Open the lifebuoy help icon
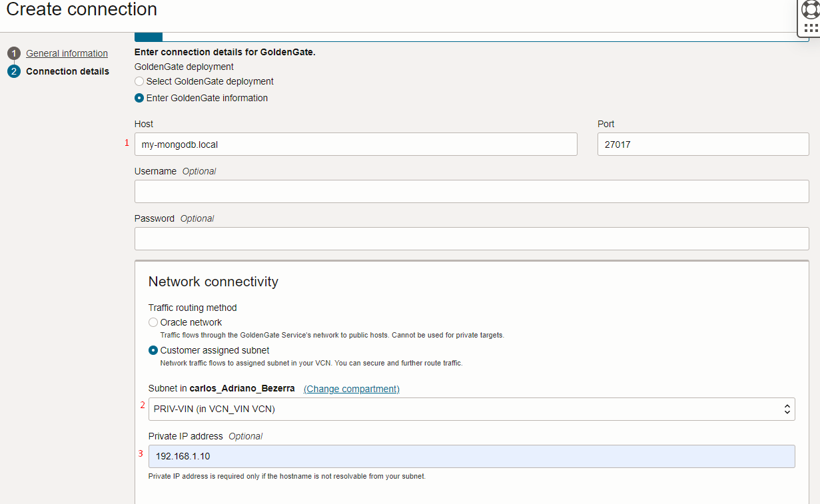Viewport: 820px width, 504px height. pyautogui.click(x=811, y=9)
